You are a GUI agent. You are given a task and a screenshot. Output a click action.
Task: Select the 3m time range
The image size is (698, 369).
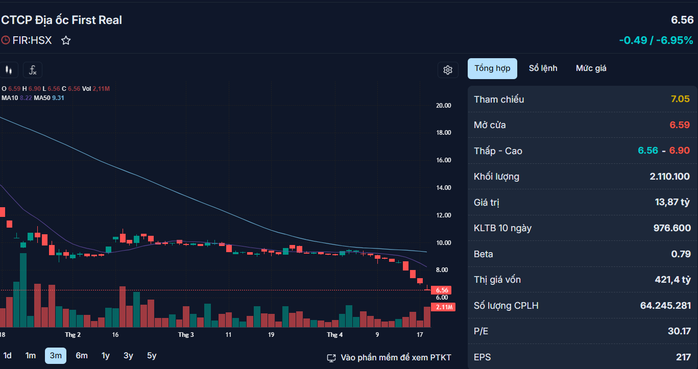pyautogui.click(x=56, y=356)
